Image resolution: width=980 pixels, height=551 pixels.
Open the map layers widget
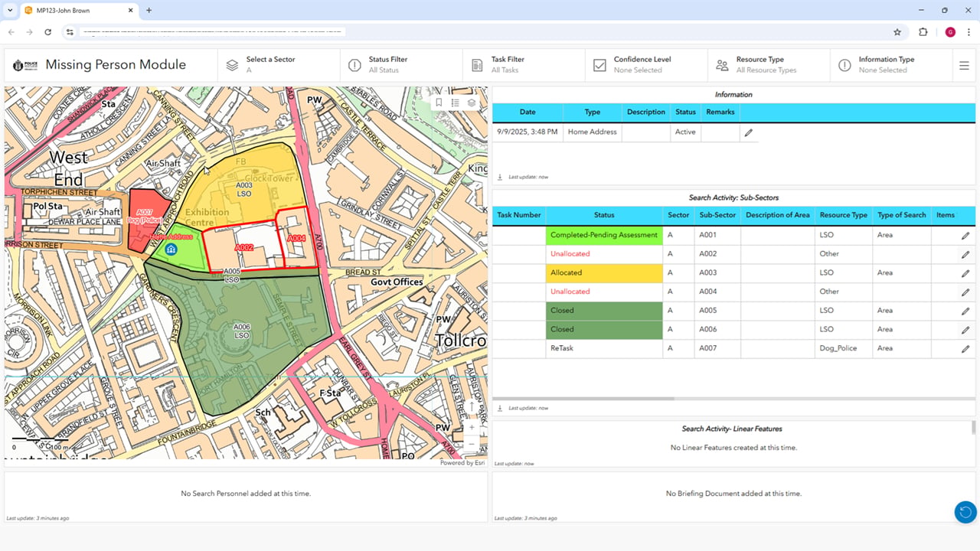[472, 103]
